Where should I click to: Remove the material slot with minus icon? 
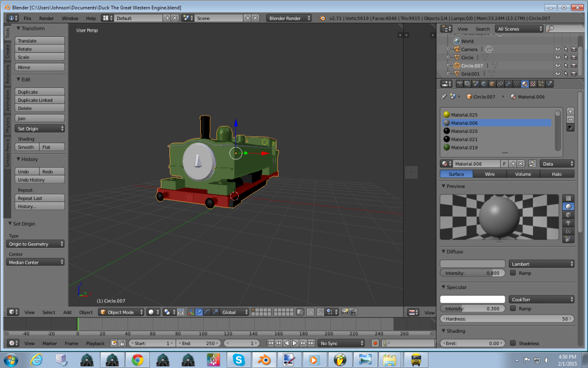point(570,120)
